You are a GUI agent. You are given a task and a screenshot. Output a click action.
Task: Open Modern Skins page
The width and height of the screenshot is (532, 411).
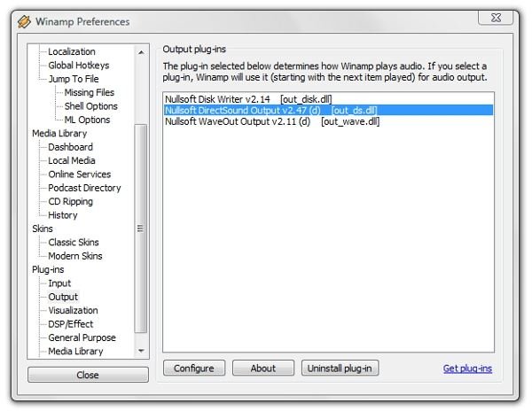click(x=75, y=256)
